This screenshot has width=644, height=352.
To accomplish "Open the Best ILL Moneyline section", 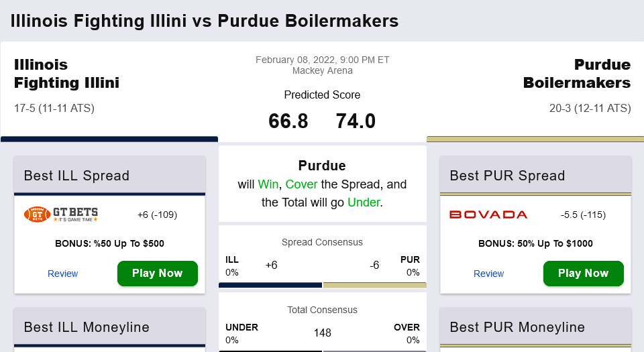I will click(87, 327).
